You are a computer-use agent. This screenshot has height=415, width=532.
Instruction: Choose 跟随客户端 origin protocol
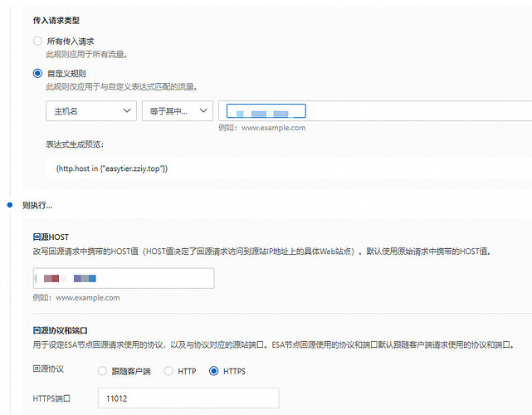[102, 371]
